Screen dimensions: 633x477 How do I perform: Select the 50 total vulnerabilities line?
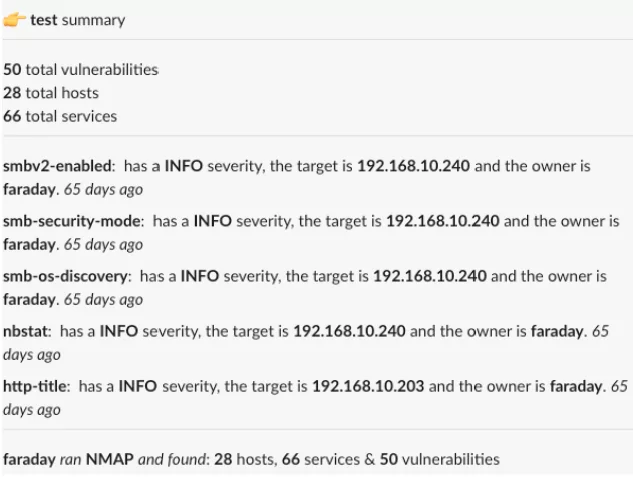point(81,70)
